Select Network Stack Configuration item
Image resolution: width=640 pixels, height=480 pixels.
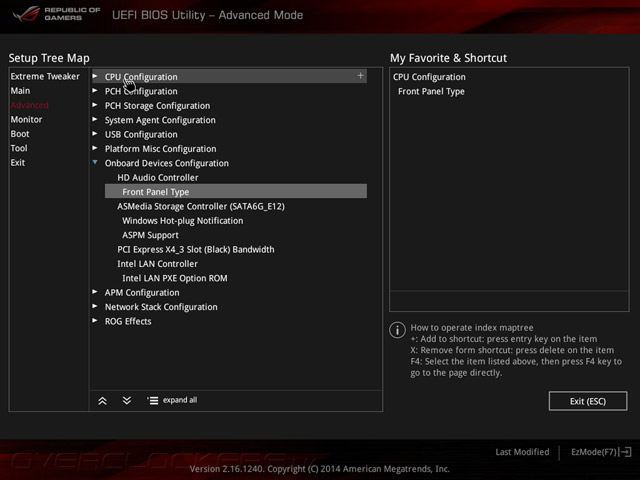pyautogui.click(x=161, y=307)
